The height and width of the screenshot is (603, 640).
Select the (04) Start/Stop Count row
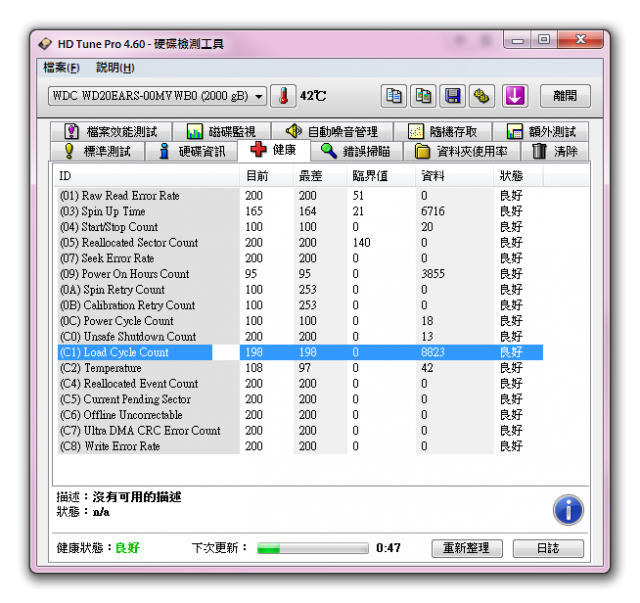pos(300,227)
